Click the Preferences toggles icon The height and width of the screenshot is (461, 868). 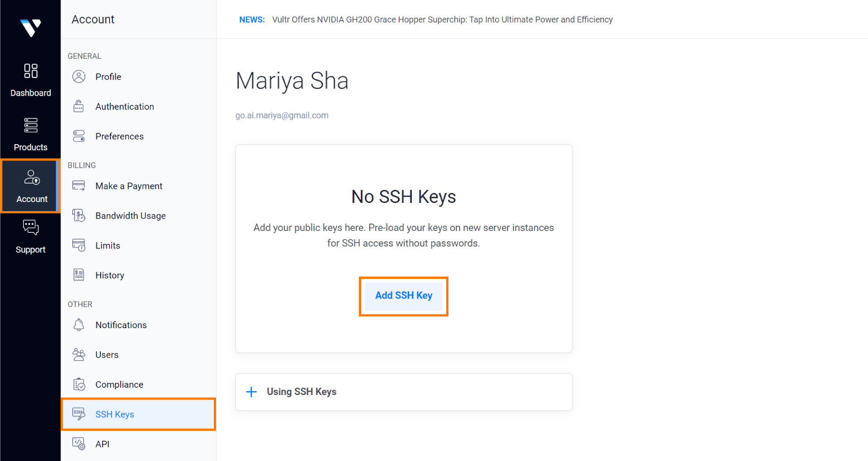point(79,136)
